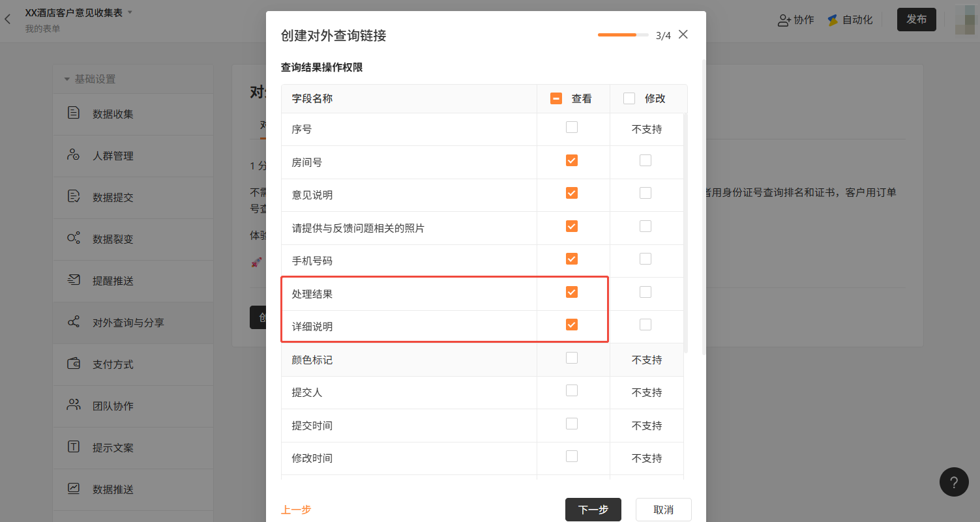Collapse the 基础设置 section
The image size is (980, 522).
coord(67,79)
